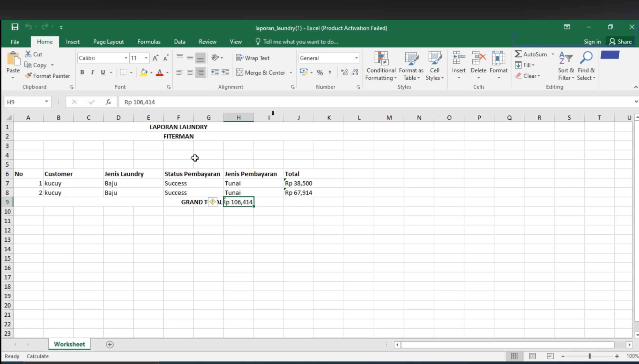The height and width of the screenshot is (364, 639).
Task: Click the Decrease Decimal icon
Action: [x=355, y=72]
